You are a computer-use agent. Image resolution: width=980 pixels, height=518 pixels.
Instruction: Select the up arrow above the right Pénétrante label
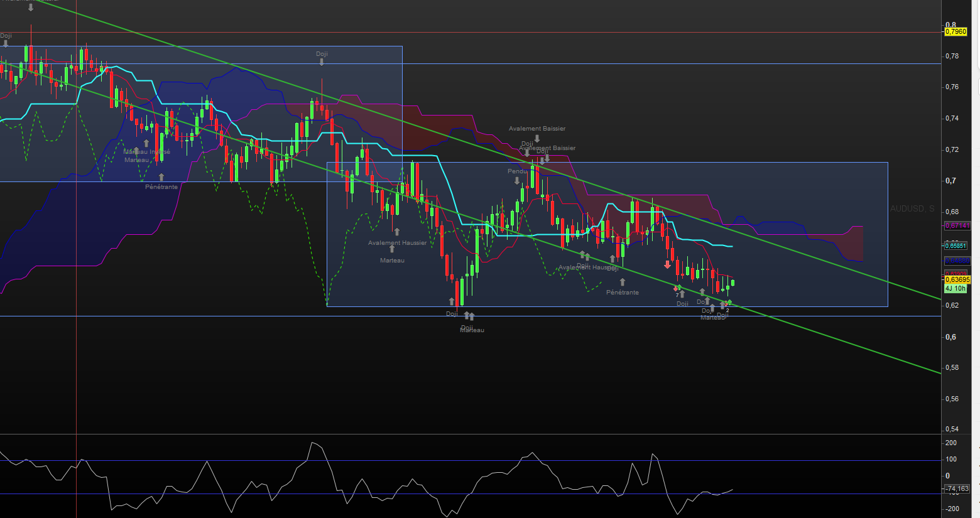[623, 283]
